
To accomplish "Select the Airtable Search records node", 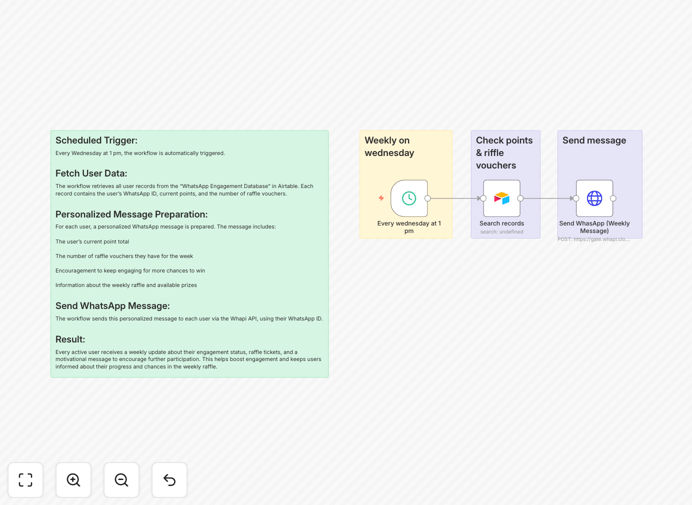I will coord(502,198).
